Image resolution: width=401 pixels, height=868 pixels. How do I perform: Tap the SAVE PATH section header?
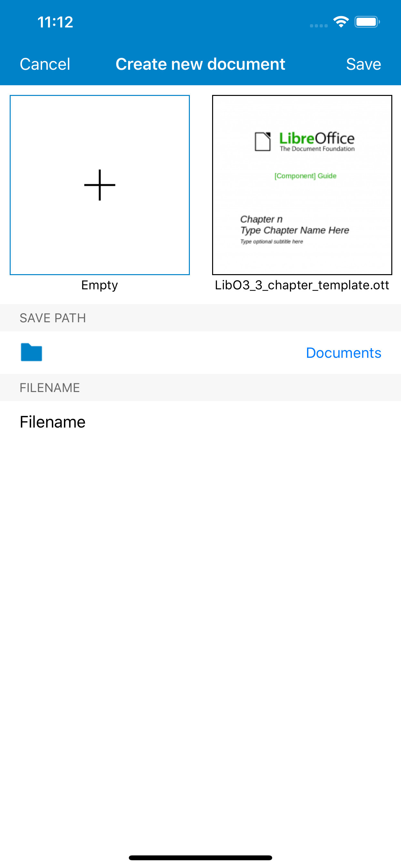coord(53,317)
